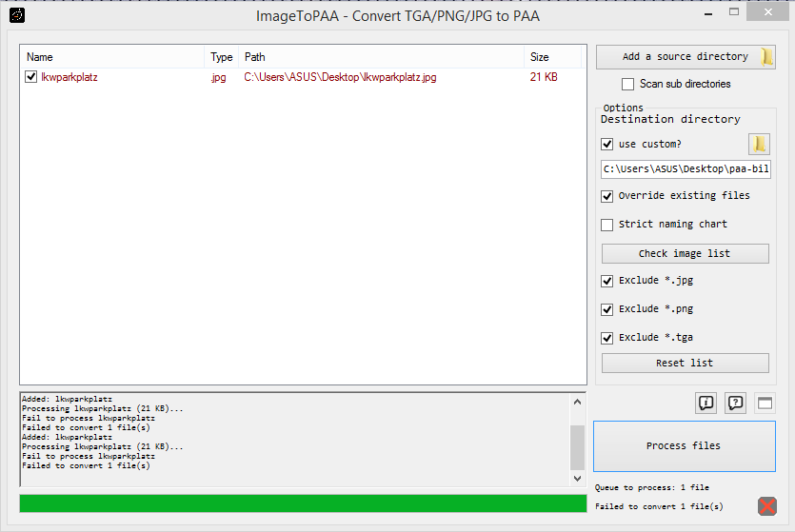Click the log scrollbar down arrow
This screenshot has height=532, width=795.
(578, 478)
